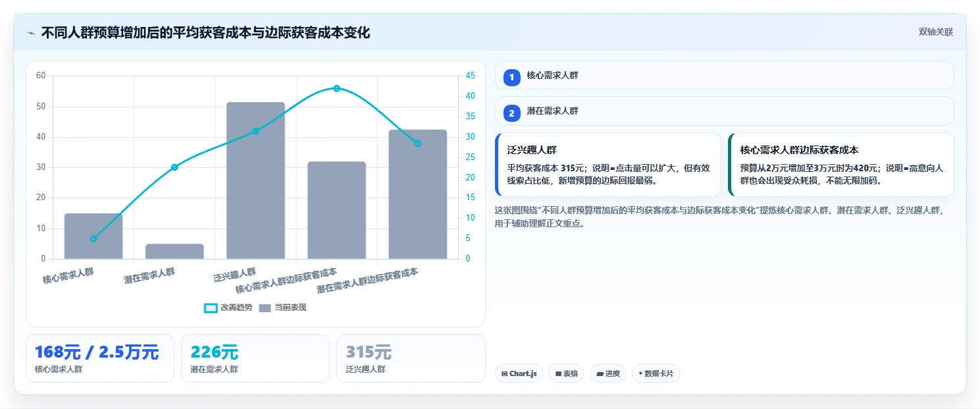Toggle the 当前表现 legend swatch
This screenshot has height=409, width=980.
click(265, 308)
